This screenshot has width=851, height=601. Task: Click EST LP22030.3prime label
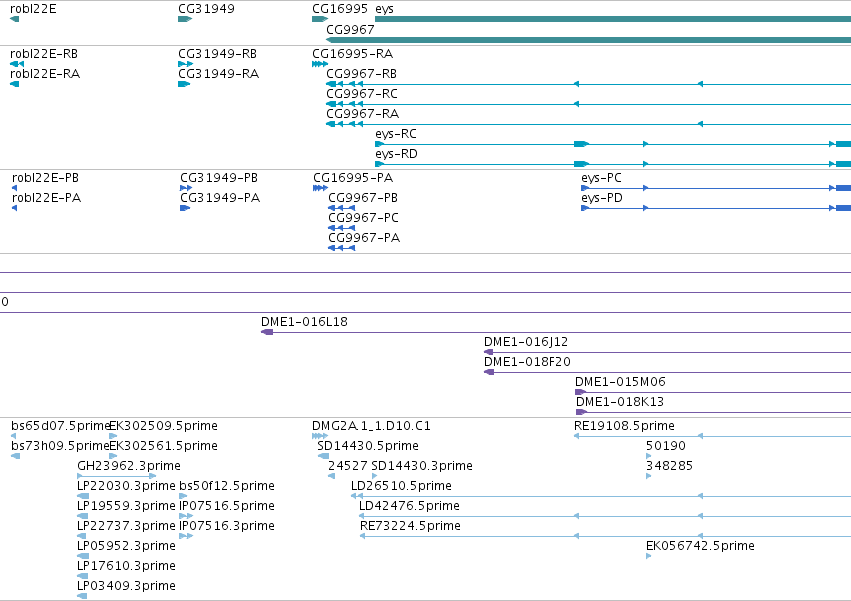coord(126,486)
